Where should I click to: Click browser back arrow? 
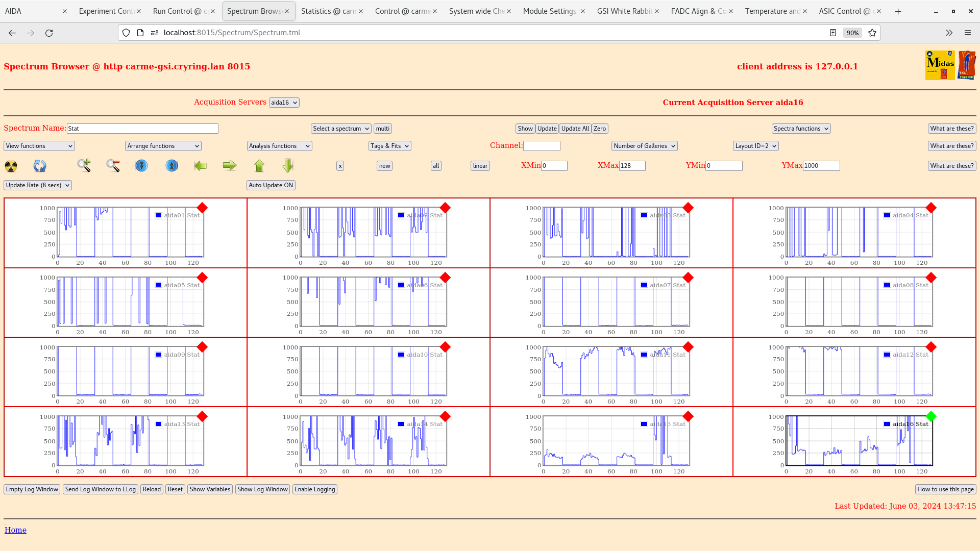tap(12, 33)
